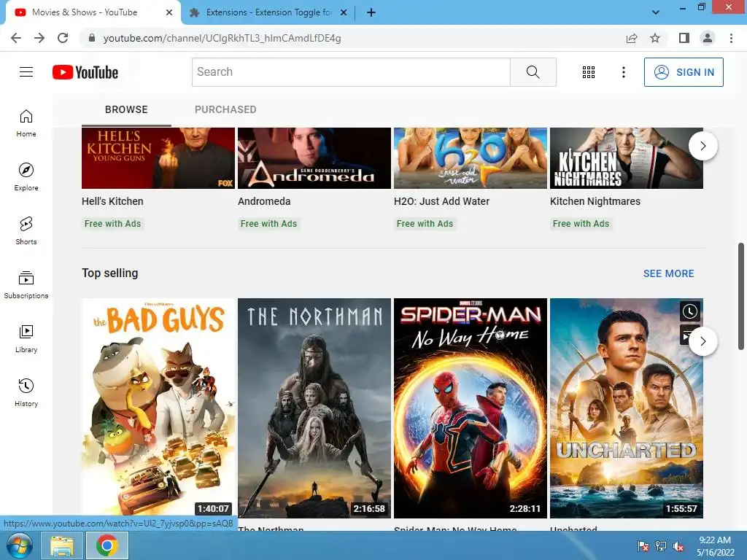Open YouTube settings three-dot menu
The width and height of the screenshot is (747, 560).
tap(623, 72)
